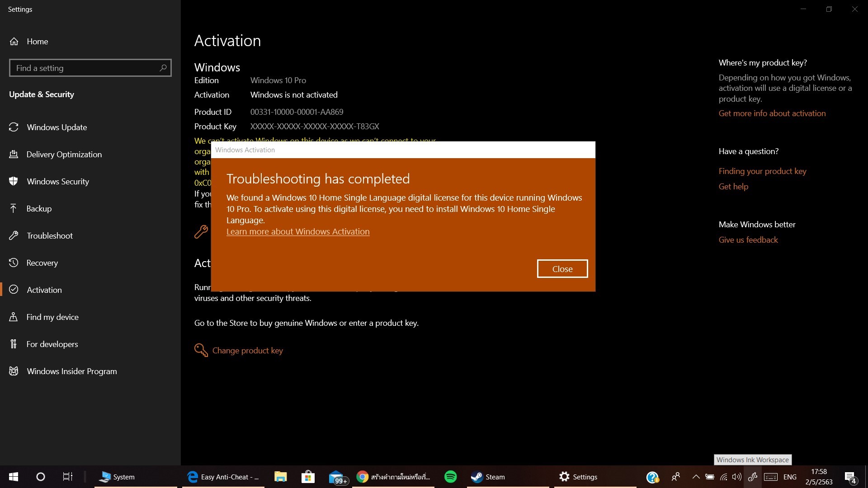Select Backup in sidebar
This screenshot has width=868, height=488.
tap(90, 209)
